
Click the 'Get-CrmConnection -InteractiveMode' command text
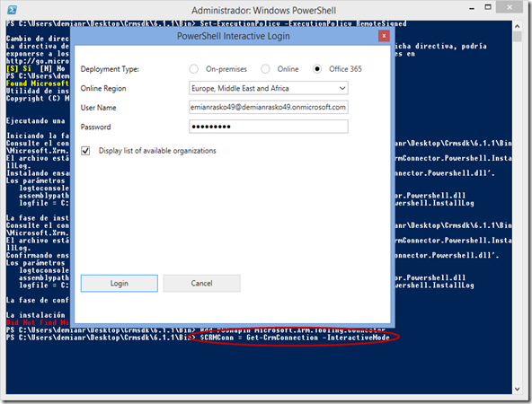click(318, 338)
